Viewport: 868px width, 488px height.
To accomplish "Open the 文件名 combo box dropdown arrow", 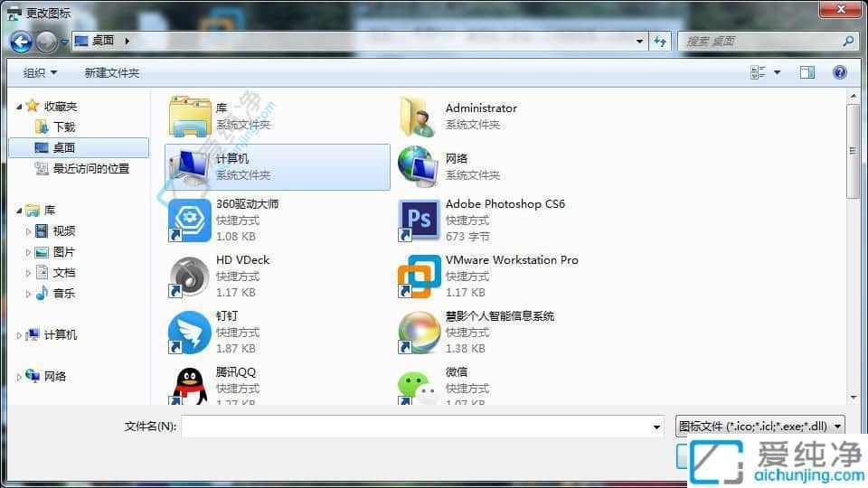I will (656, 427).
